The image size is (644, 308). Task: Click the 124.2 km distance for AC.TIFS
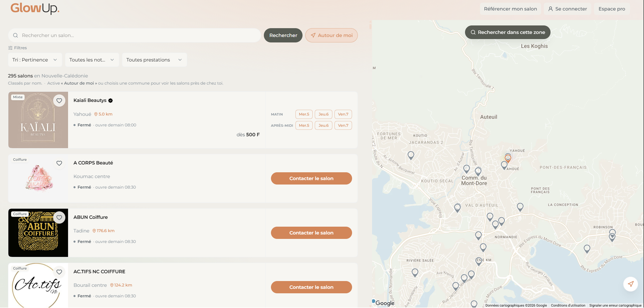pos(121,285)
